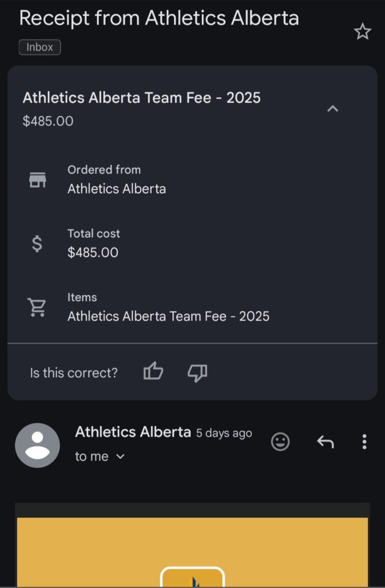This screenshot has width=385, height=588.
Task: Click the Items value 'Athletics Alberta Team Fee - 2025'
Action: (x=168, y=316)
